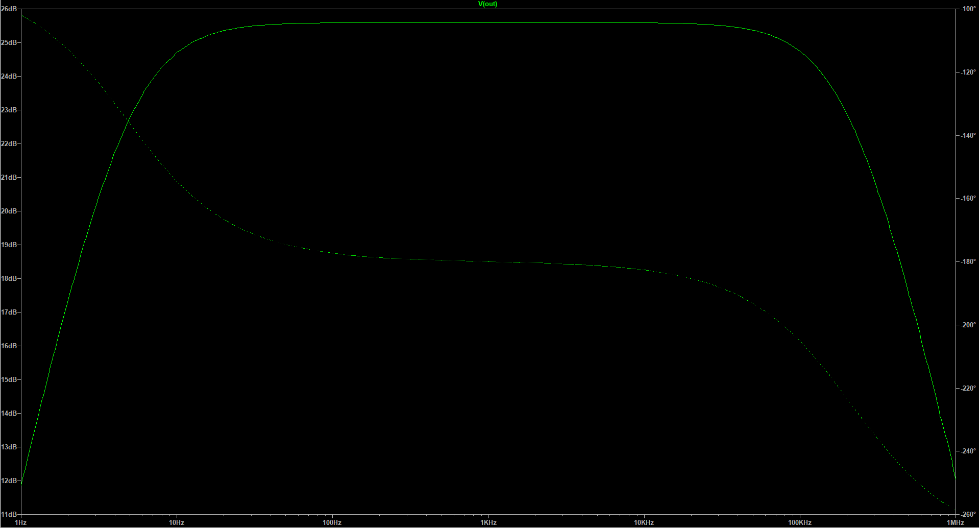Click the -100° phase label
Image resolution: width=980 pixels, height=528 pixels.
pos(968,9)
